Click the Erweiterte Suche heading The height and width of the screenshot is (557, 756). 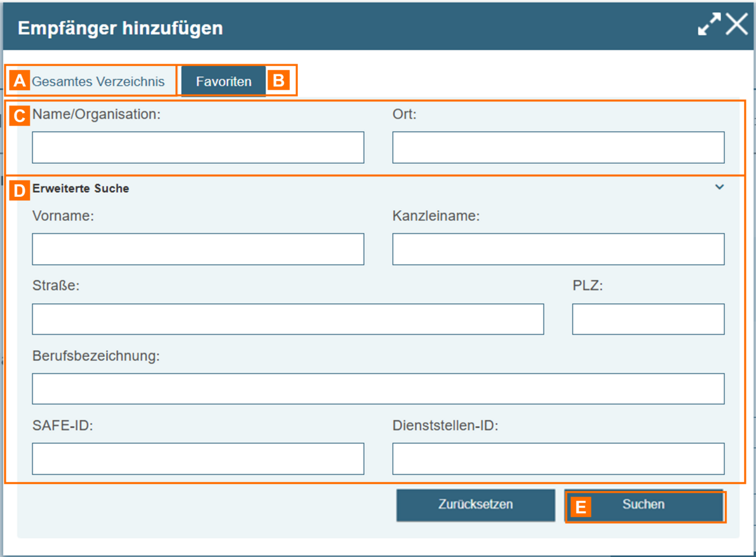pyautogui.click(x=81, y=189)
